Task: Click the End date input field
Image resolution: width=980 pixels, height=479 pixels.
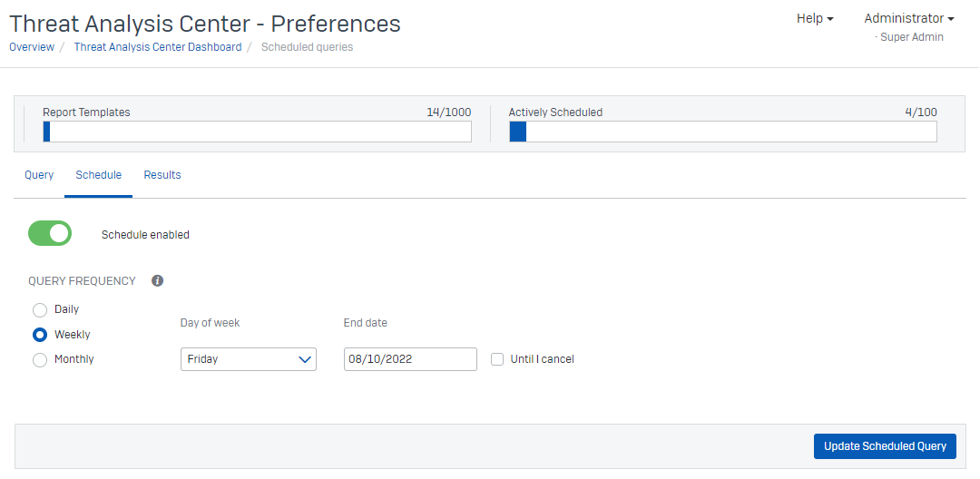Action: [x=410, y=359]
